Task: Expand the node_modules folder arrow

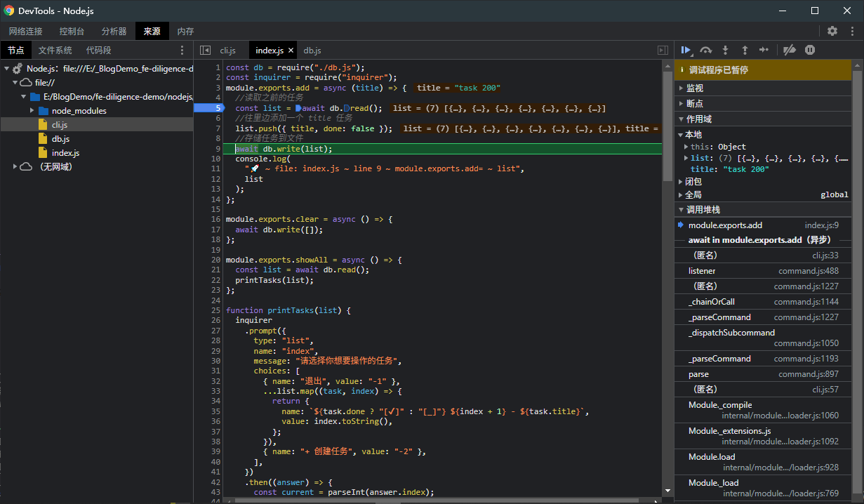Action: 32,111
